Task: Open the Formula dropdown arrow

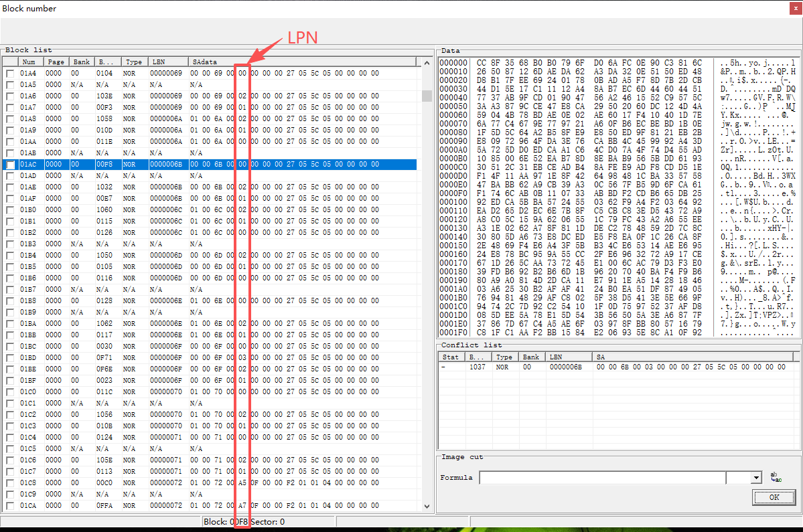Action: pyautogui.click(x=756, y=478)
